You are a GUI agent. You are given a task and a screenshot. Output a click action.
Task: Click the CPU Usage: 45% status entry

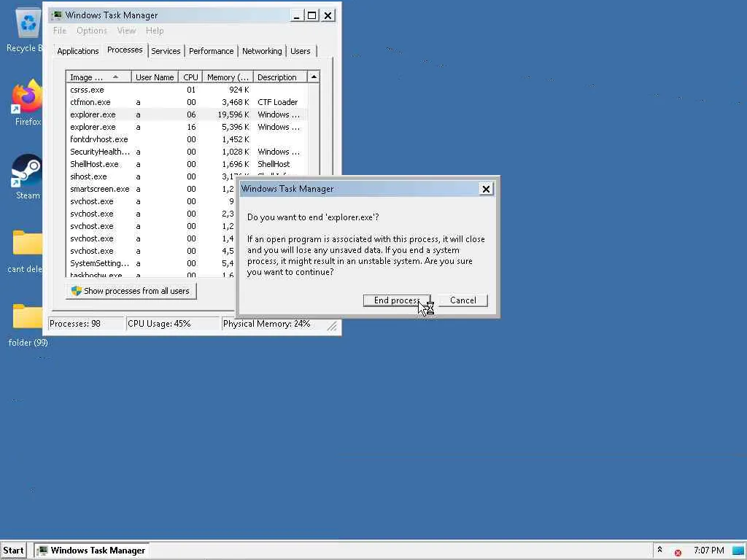pyautogui.click(x=172, y=324)
